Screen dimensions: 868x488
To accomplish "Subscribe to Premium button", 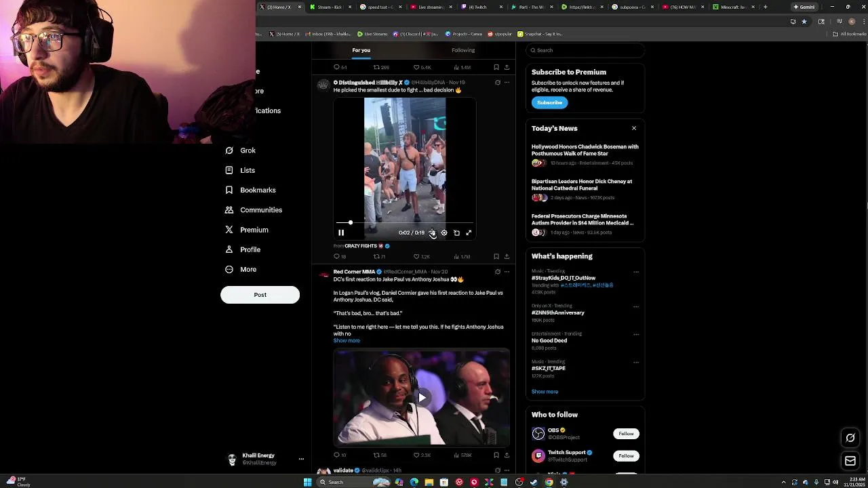I will [x=549, y=102].
